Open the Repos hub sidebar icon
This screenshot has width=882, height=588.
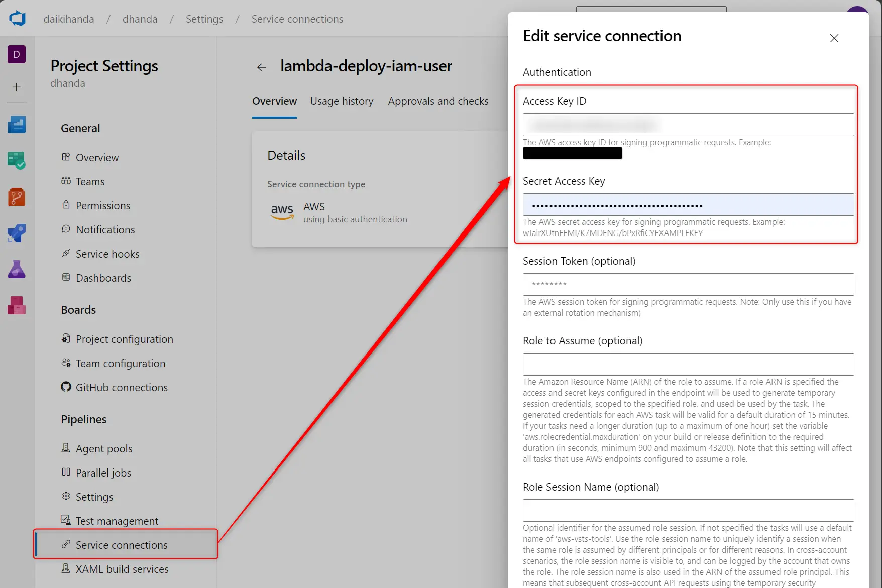point(17,197)
